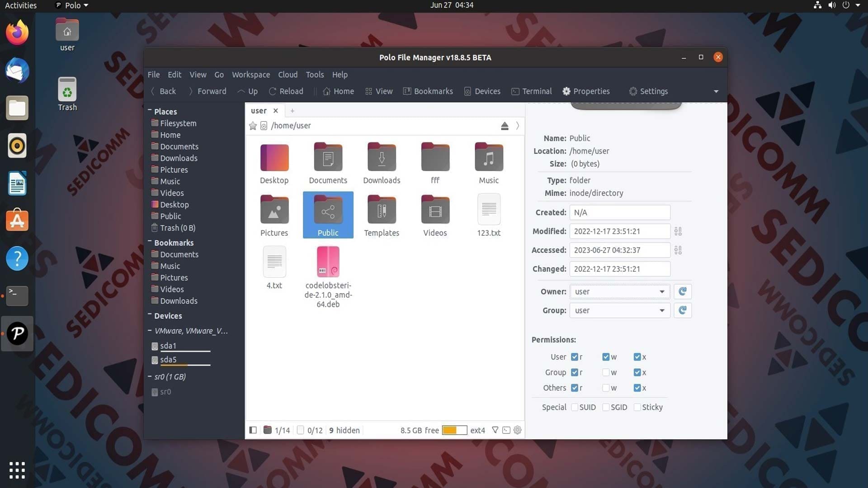Select the Templates folder icon
The image size is (868, 488).
pos(382,210)
